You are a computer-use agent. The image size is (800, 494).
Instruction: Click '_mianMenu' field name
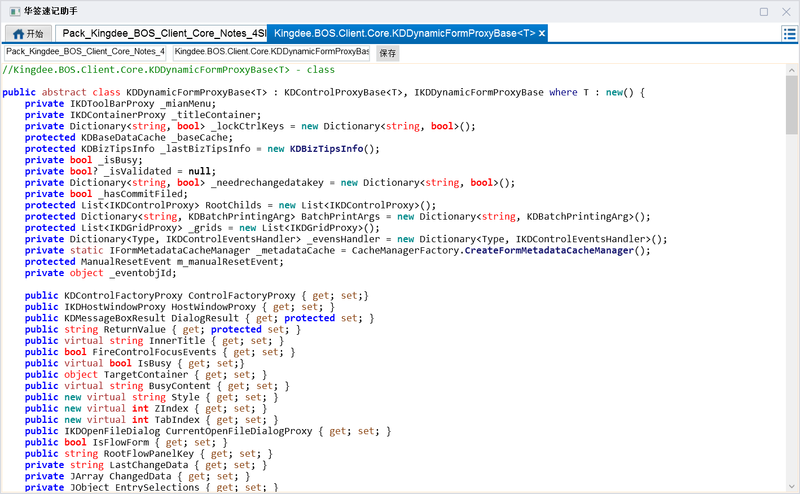pyautogui.click(x=188, y=104)
